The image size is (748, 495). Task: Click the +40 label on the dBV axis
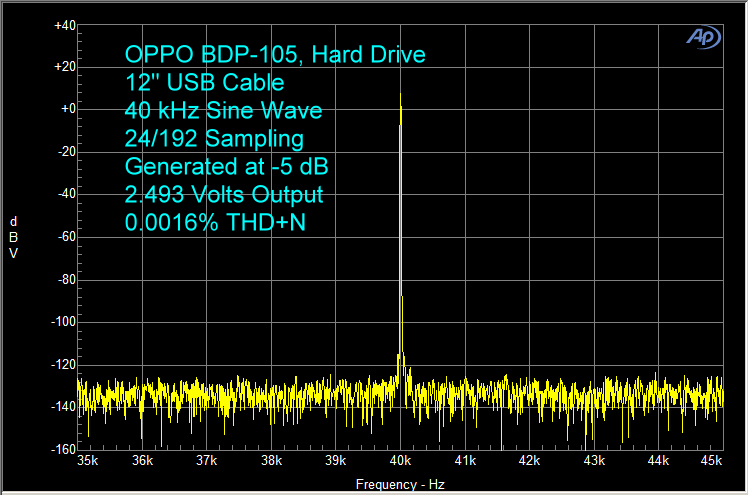pos(63,24)
